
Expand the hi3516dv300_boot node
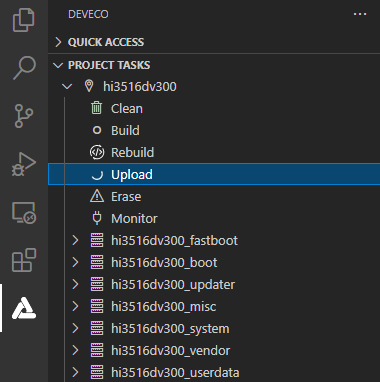click(75, 262)
